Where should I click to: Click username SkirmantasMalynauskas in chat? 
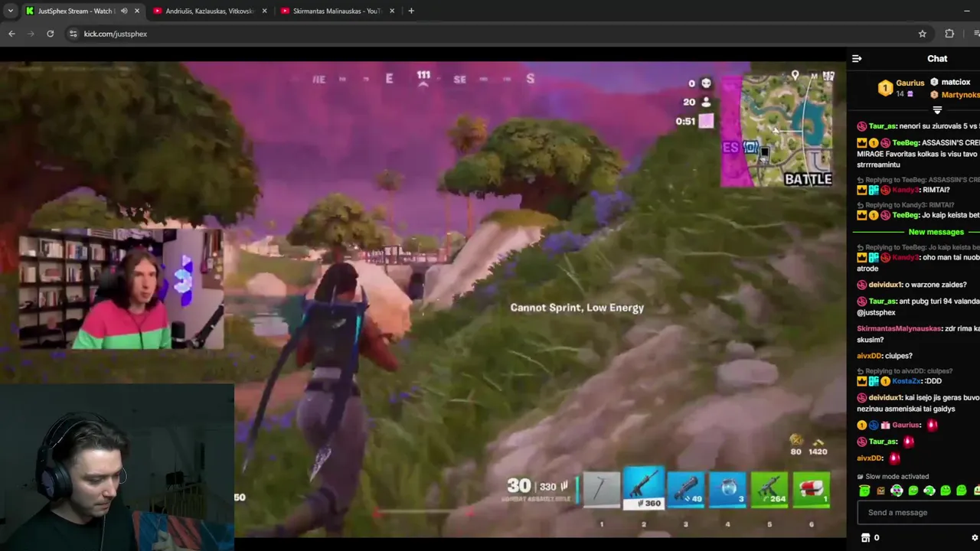[x=899, y=328]
